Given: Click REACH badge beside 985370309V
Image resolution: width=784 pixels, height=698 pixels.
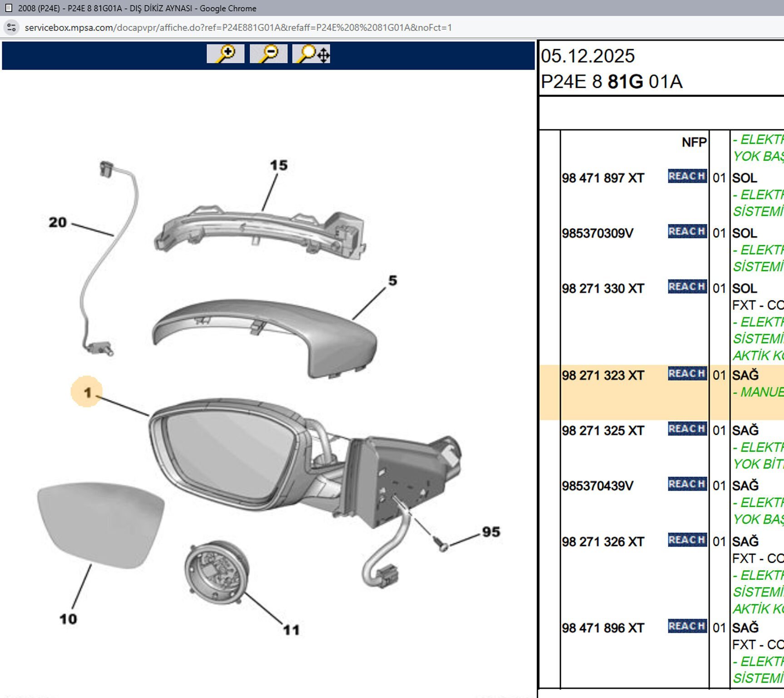Looking at the screenshot, I should tap(687, 232).
